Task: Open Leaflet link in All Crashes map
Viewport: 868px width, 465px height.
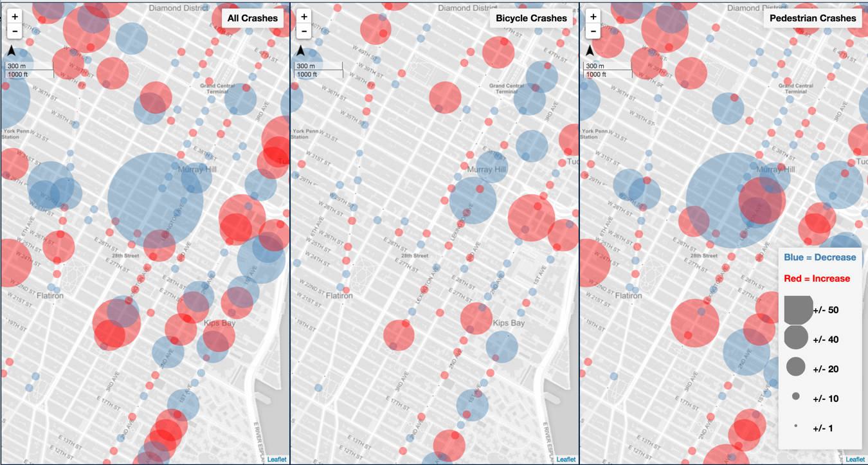Action: click(x=277, y=459)
